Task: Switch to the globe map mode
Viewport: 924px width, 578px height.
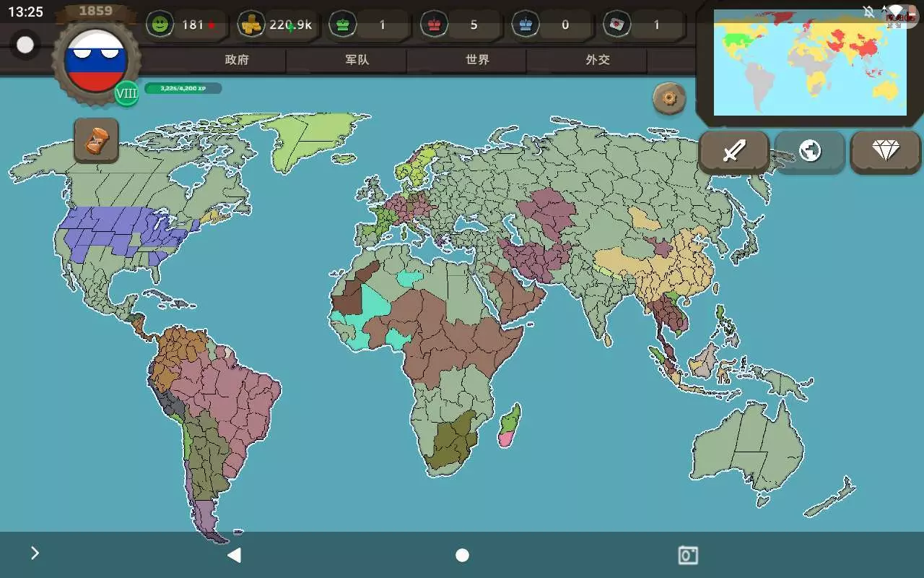Action: (810, 152)
